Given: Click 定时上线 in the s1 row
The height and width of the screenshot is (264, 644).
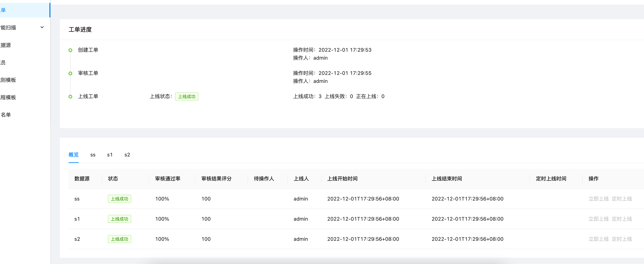Looking at the screenshot, I should pos(622,219).
